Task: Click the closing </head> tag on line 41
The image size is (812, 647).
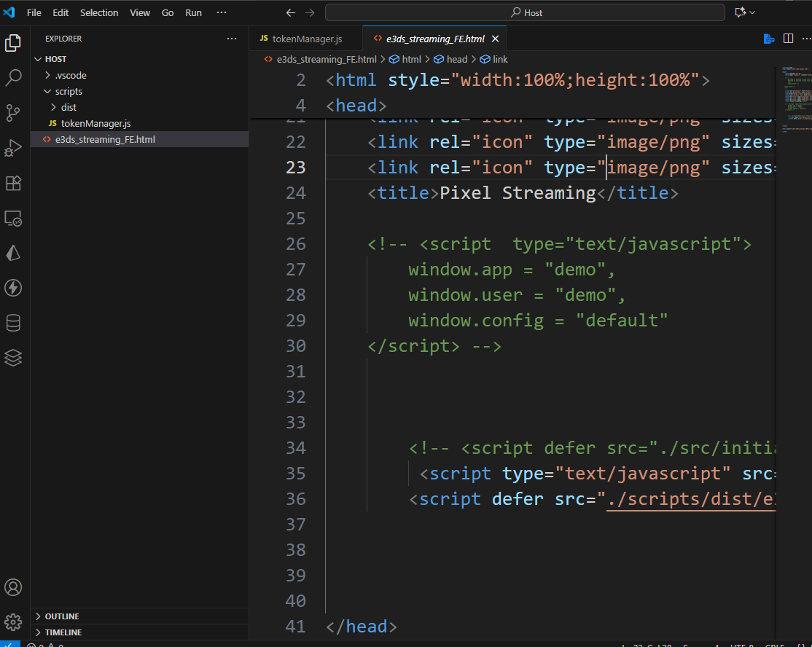Action: tap(362, 627)
